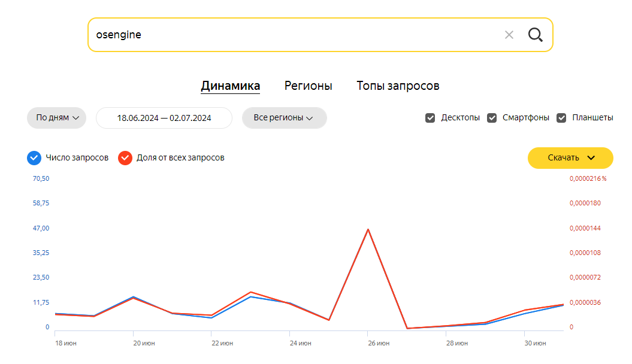Click the 0,0000144 right axis value
The height and width of the screenshot is (364, 632).
[x=585, y=228]
